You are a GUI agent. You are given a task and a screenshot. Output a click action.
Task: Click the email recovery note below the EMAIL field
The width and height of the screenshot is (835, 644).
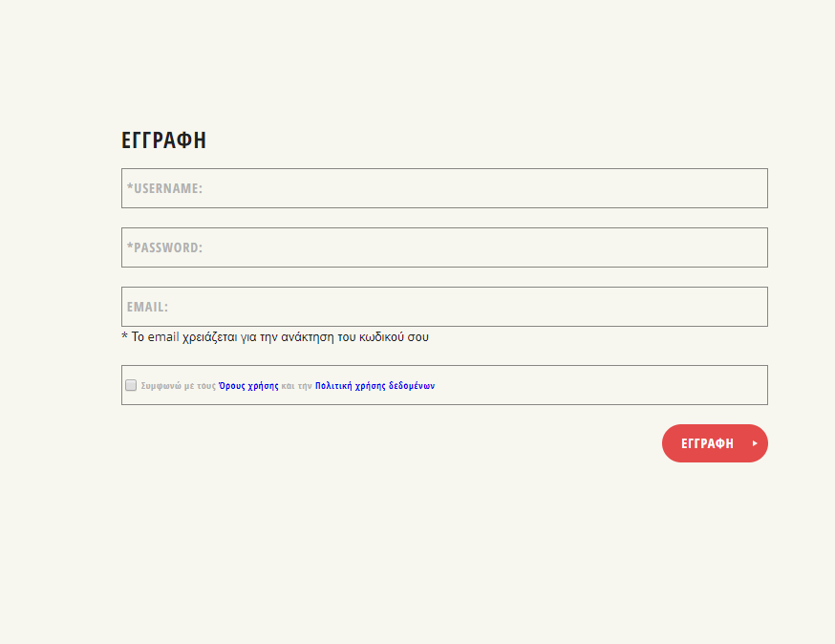[x=275, y=337]
